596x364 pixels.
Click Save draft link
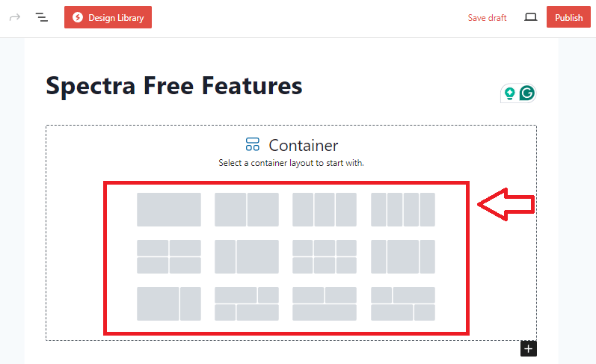click(487, 18)
